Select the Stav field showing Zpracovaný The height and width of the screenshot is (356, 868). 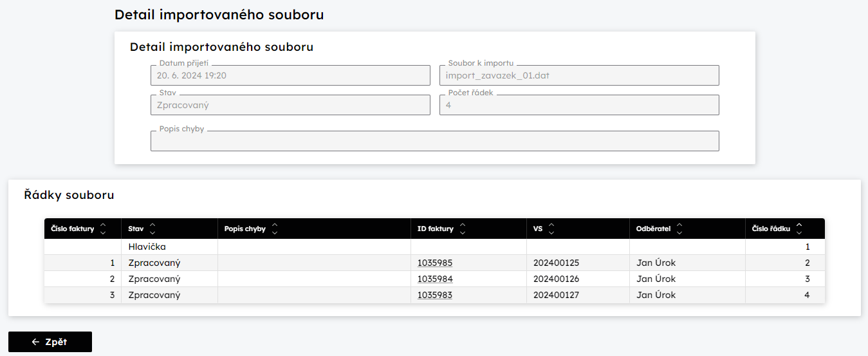(290, 105)
